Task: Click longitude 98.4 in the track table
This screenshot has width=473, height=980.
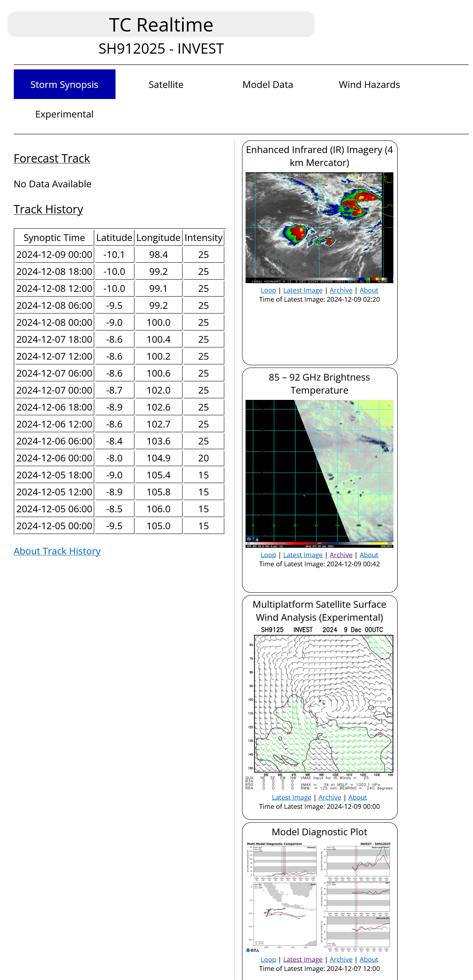Action: coord(158,254)
